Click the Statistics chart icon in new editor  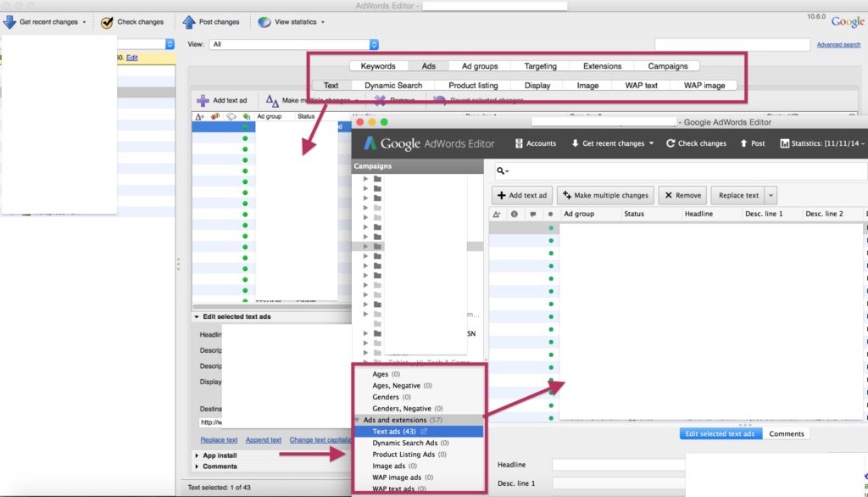point(784,143)
